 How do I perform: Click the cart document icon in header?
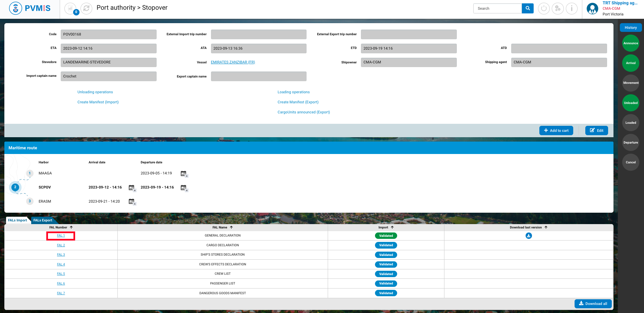point(70,8)
